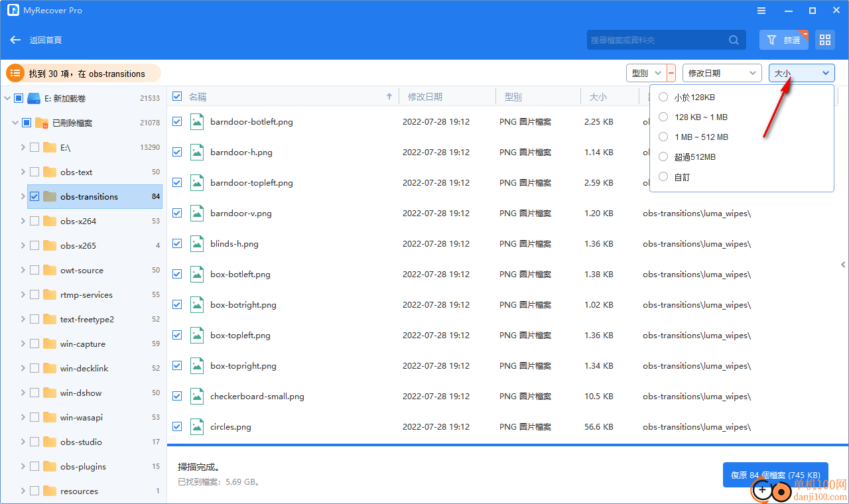Expand the win-wasapi folder node

click(23, 417)
